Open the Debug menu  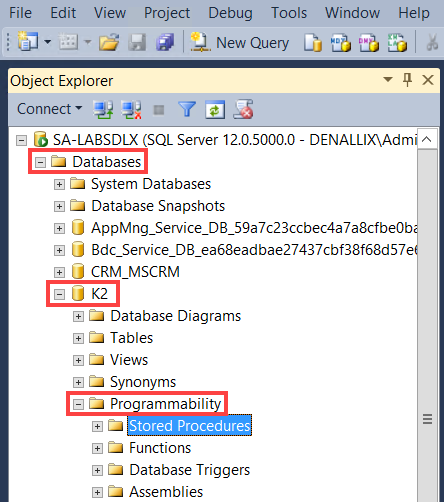pos(230,13)
